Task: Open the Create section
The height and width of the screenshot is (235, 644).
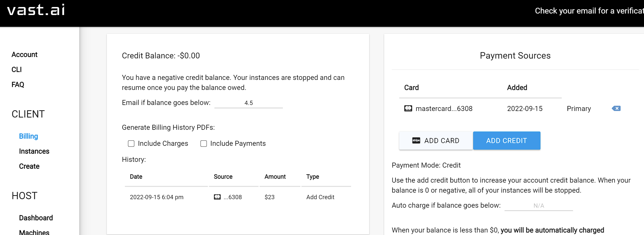Action: (29, 166)
